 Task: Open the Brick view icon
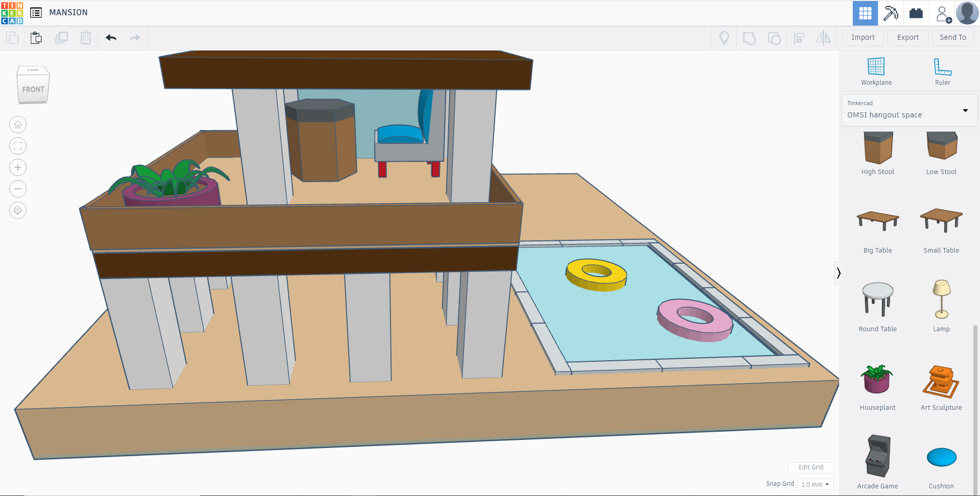(x=916, y=13)
